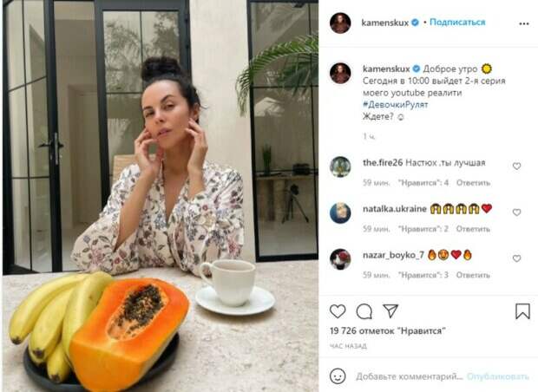Focus the Добавьте комментарий input field
This screenshot has height=392, width=538.
coord(410,376)
